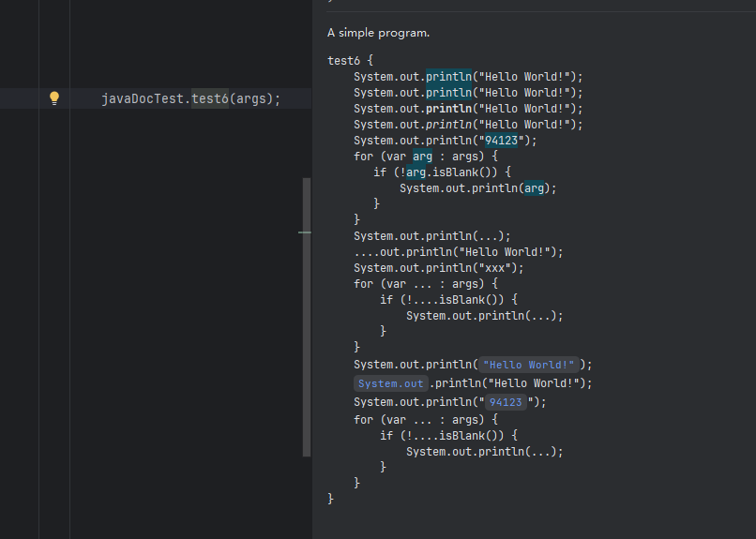This screenshot has height=539, width=756.
Task: Click the vertical scrollbar thumb of editor
Action: 307,317
